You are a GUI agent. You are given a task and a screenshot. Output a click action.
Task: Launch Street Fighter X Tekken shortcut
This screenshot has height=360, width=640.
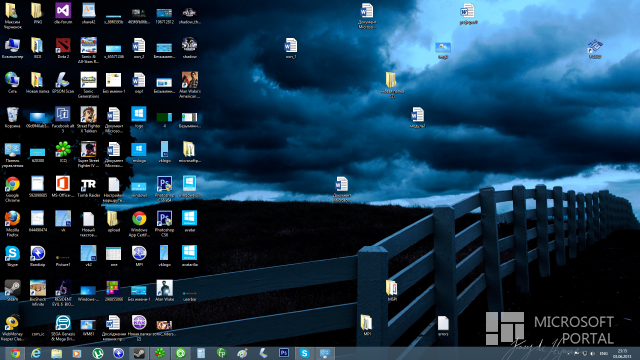(88, 115)
